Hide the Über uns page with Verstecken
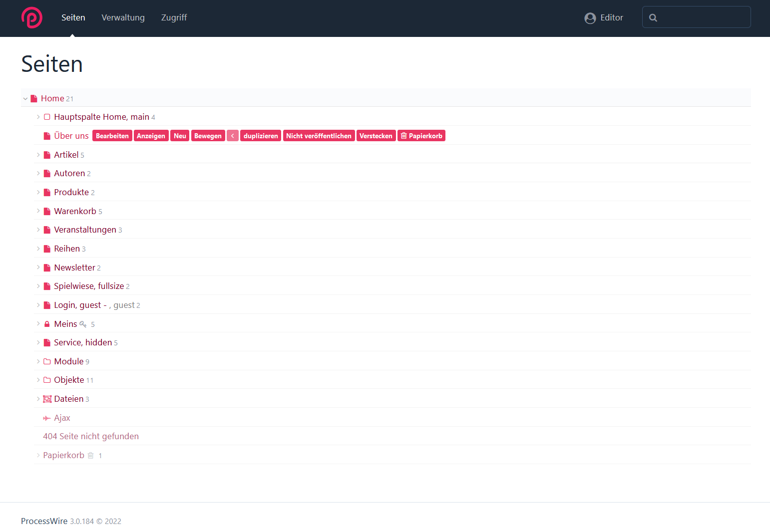The width and height of the screenshot is (770, 532). tap(376, 136)
